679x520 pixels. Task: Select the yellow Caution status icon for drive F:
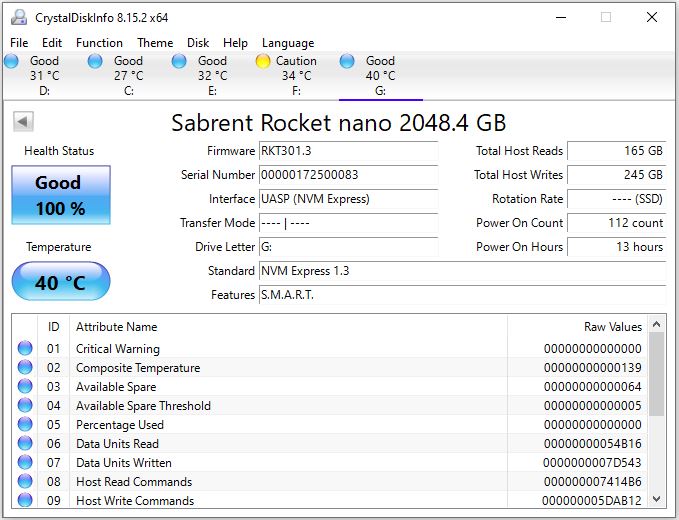click(x=263, y=61)
